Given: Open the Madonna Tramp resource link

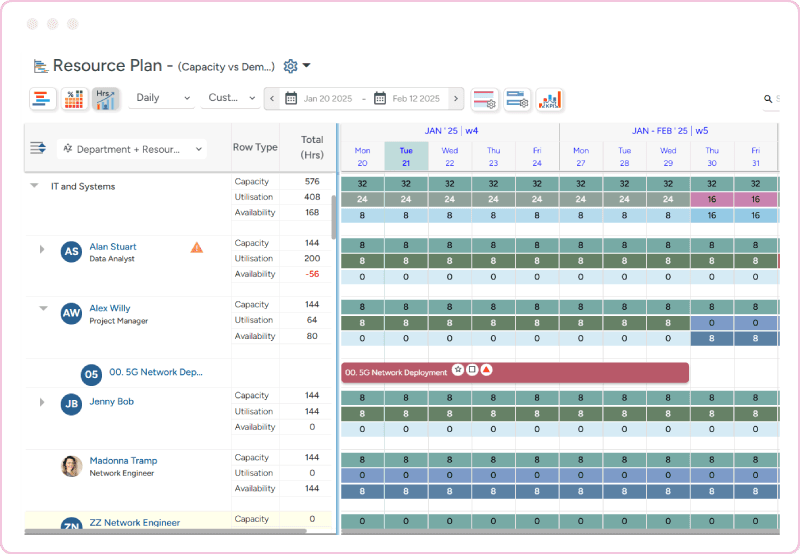Looking at the screenshot, I should [123, 461].
